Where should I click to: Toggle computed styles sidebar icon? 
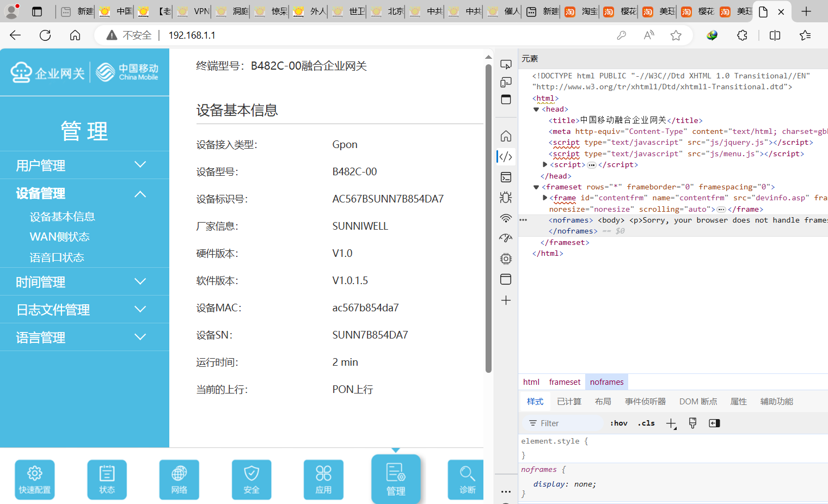(714, 423)
